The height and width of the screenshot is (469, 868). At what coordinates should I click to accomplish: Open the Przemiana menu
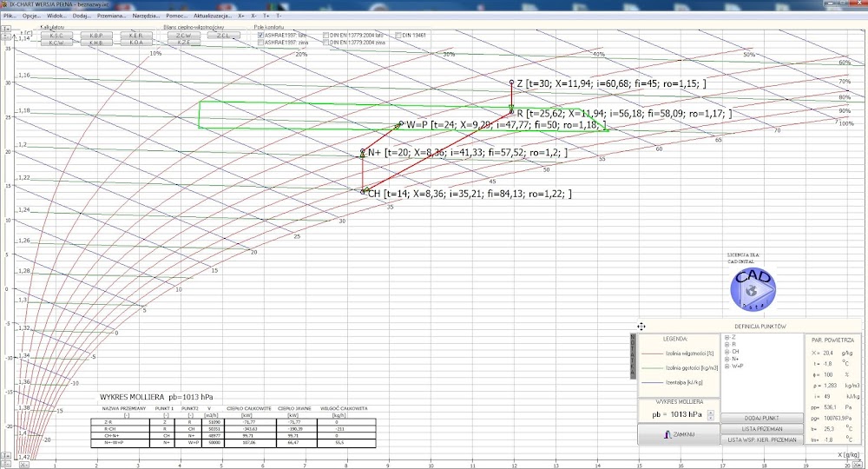point(111,16)
